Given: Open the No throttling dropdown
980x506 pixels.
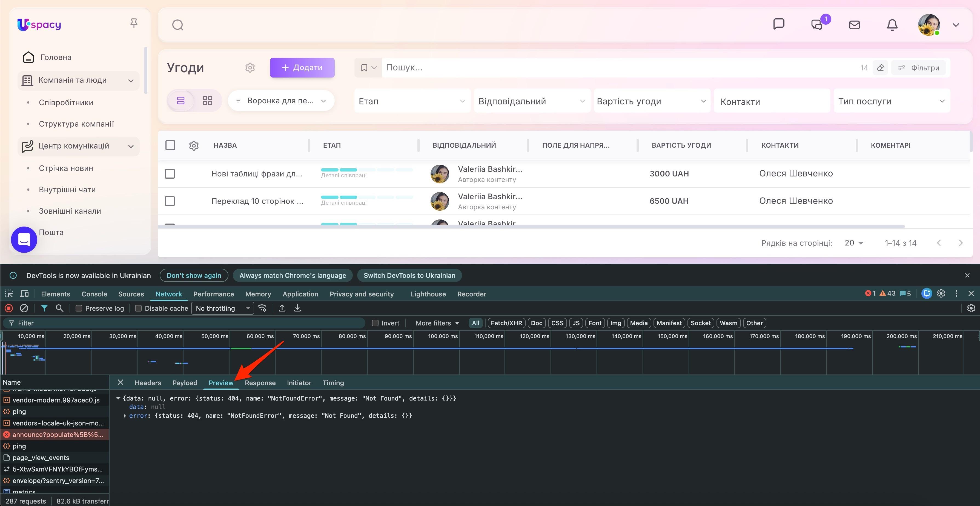Looking at the screenshot, I should pos(223,308).
